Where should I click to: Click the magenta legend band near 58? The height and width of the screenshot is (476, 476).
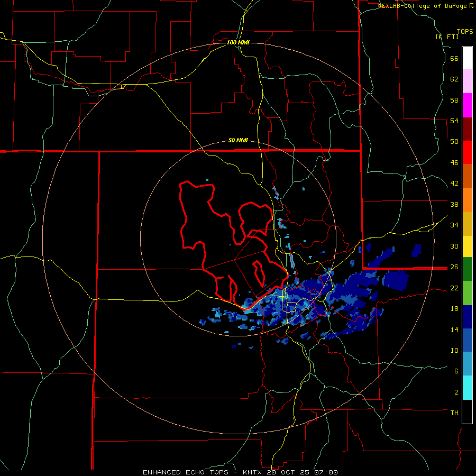tap(467, 105)
